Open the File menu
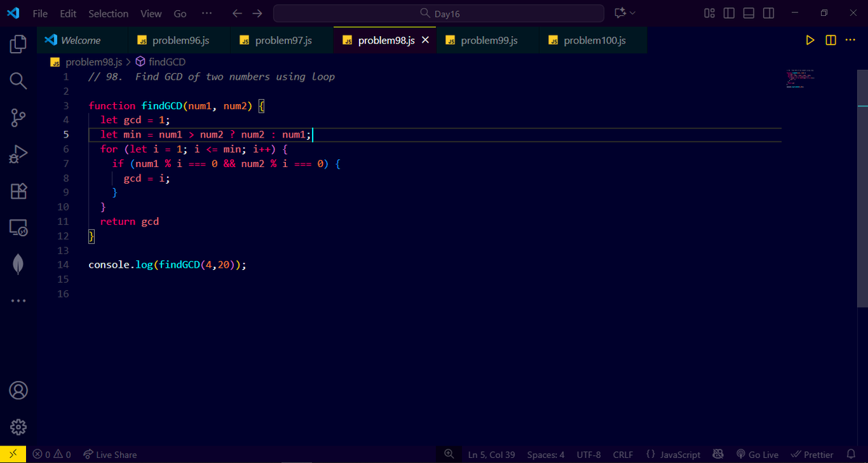This screenshot has height=463, width=868. click(40, 13)
